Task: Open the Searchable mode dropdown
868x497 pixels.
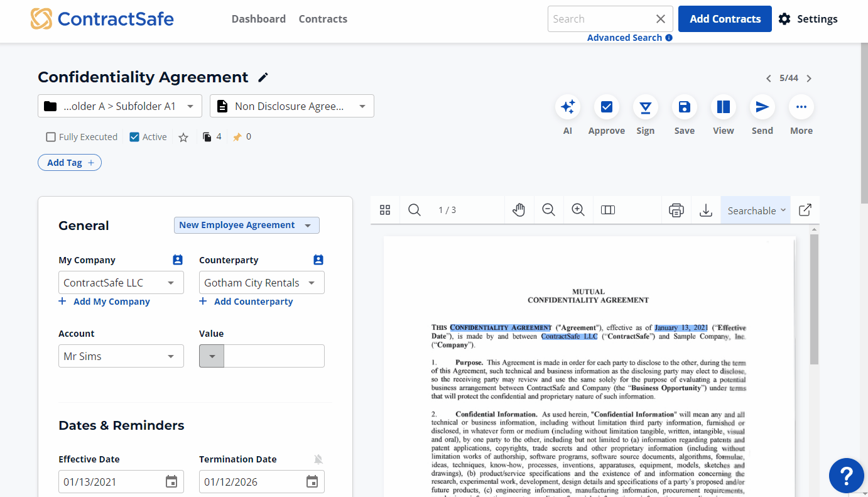Action: [757, 210]
